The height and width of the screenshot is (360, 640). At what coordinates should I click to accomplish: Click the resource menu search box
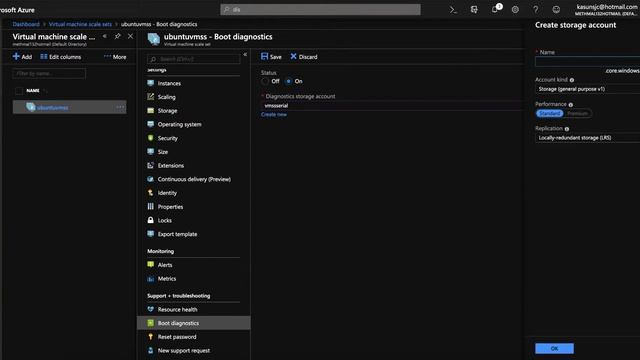click(193, 59)
